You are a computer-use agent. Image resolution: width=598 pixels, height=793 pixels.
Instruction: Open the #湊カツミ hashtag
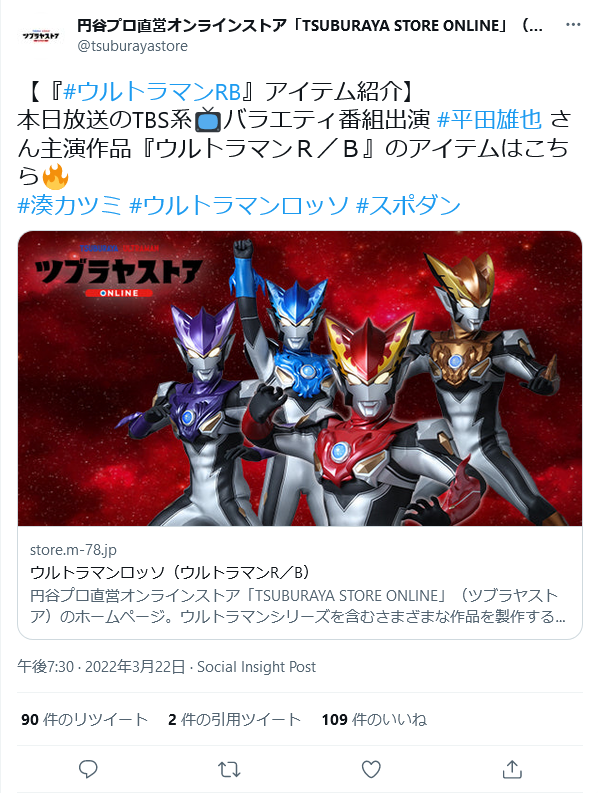(69, 205)
